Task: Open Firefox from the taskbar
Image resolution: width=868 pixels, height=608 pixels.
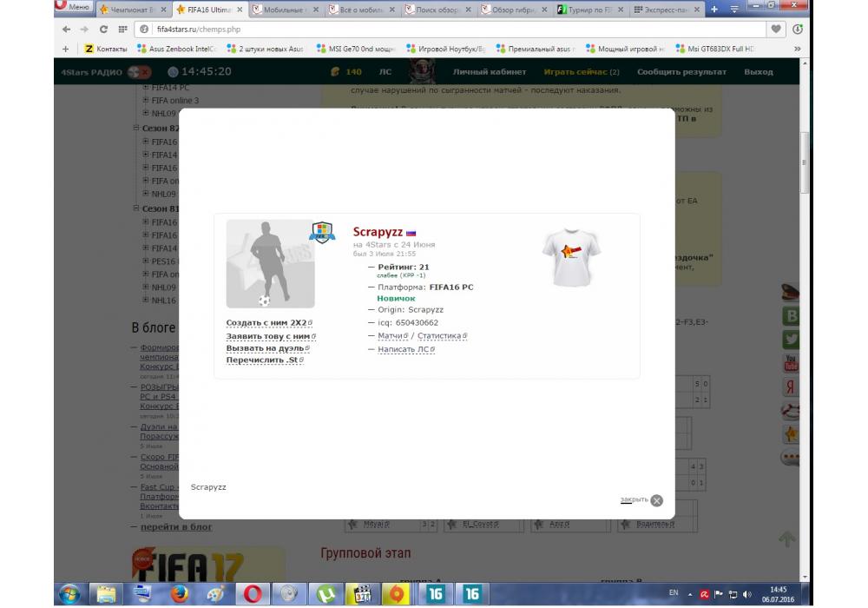Action: point(179,594)
